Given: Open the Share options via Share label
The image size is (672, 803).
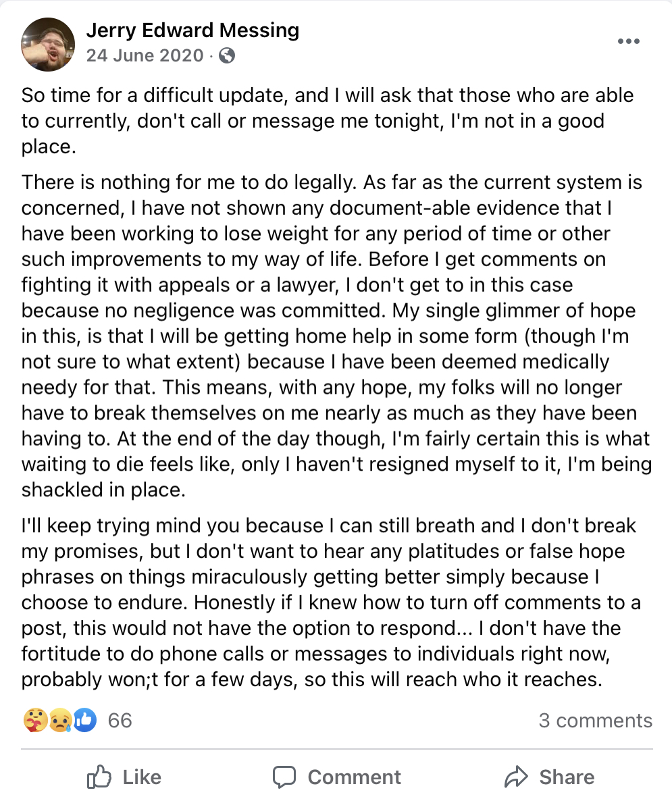Looking at the screenshot, I should tap(567, 777).
